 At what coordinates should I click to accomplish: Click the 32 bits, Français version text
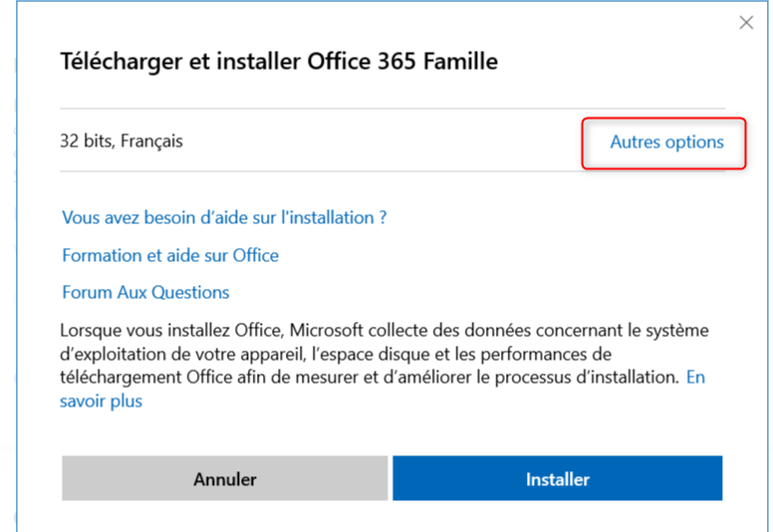(122, 141)
